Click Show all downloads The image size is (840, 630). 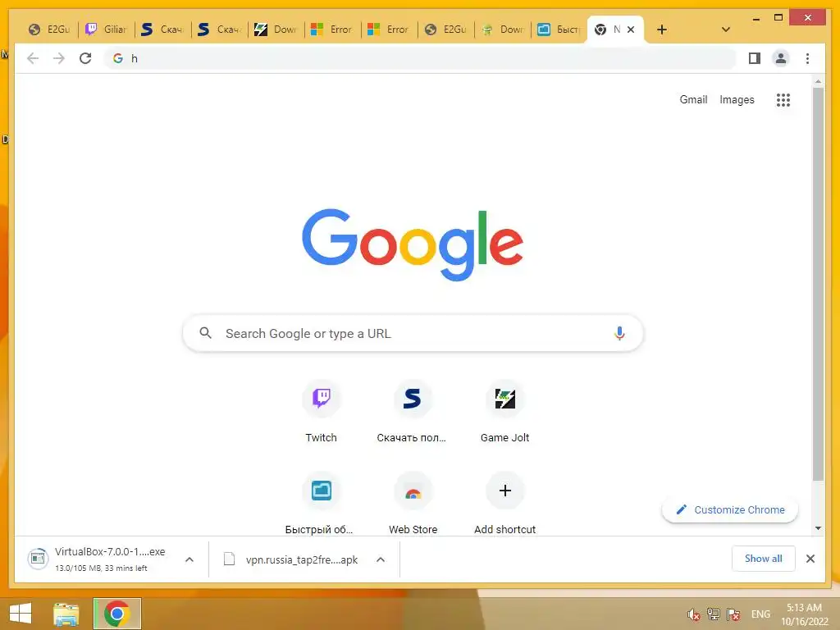[764, 559]
